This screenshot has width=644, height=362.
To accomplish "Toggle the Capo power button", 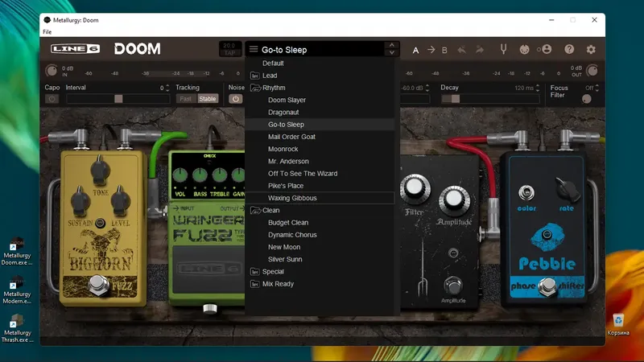I will (x=52, y=99).
